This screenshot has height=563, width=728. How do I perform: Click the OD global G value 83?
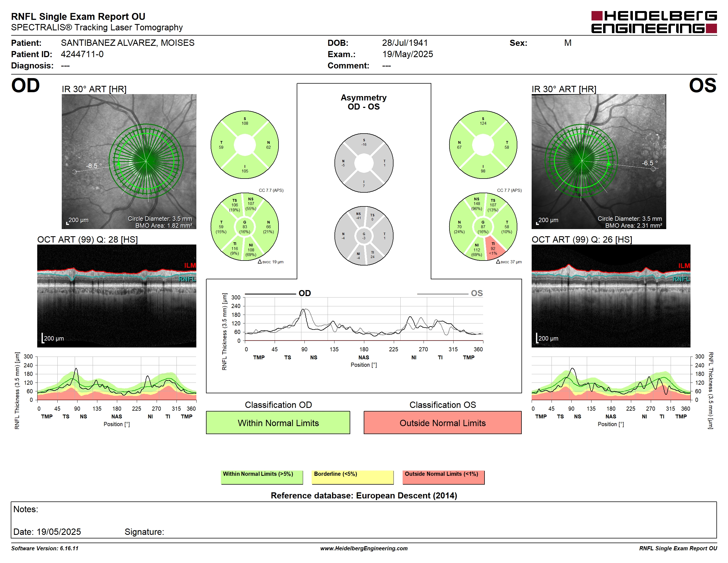pyautogui.click(x=245, y=227)
